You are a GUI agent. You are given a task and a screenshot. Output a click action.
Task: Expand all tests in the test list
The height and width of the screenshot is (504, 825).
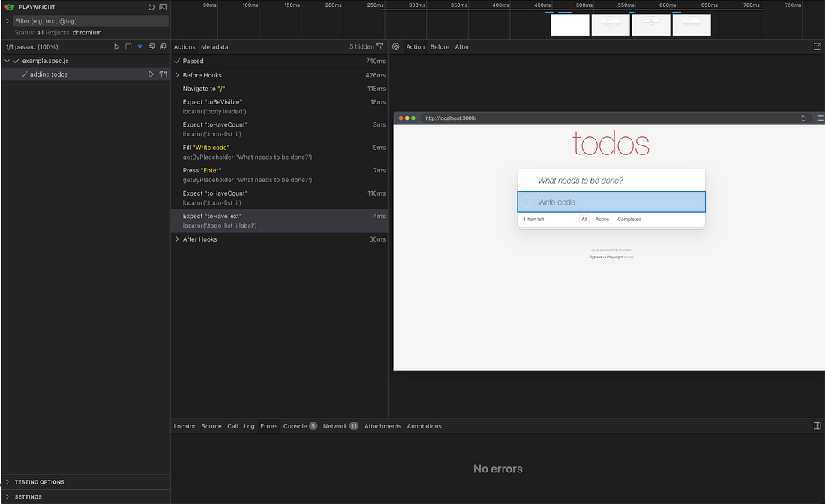click(x=163, y=46)
